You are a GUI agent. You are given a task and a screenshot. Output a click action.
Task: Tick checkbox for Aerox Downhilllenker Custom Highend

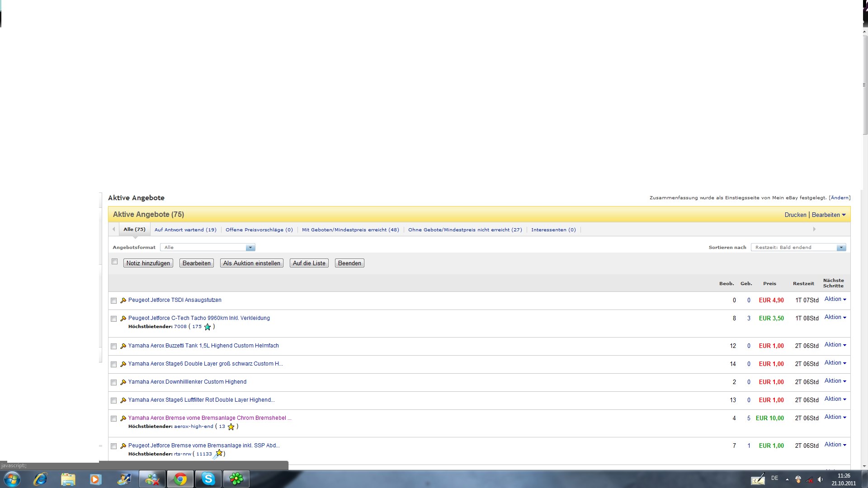click(x=114, y=383)
